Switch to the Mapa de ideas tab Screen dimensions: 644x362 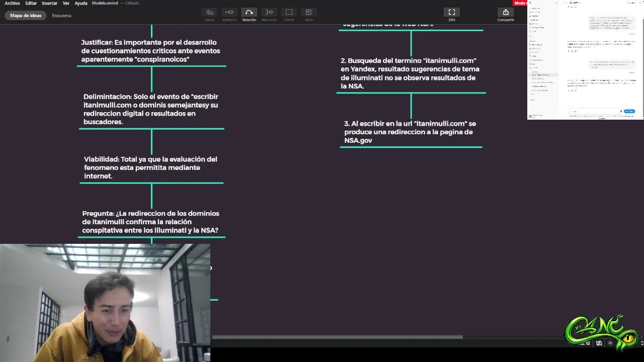click(26, 16)
